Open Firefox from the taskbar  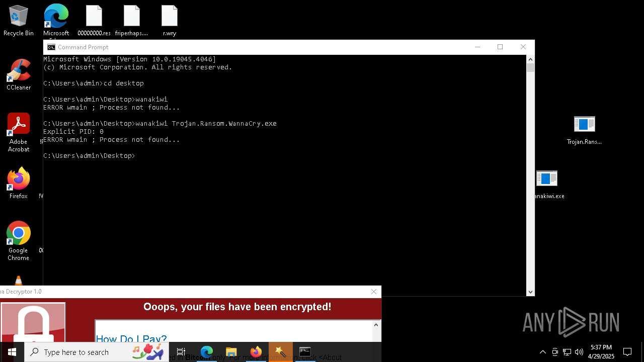(256, 352)
